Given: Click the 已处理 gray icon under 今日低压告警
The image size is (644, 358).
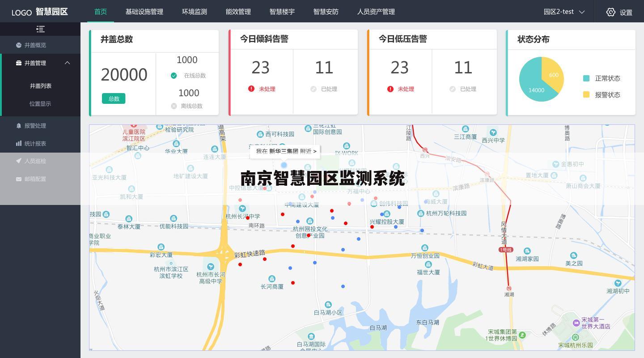Looking at the screenshot, I should 453,89.
